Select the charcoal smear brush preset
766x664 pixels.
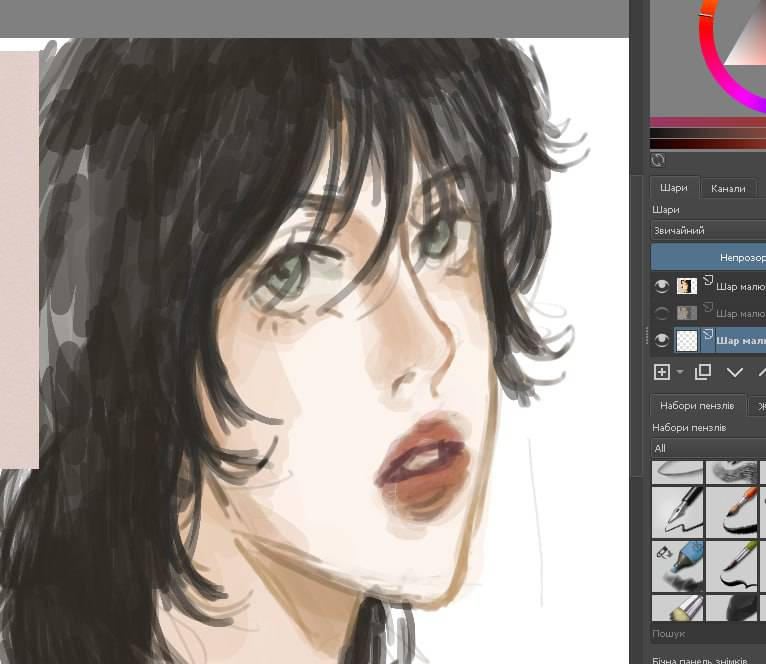(x=731, y=472)
